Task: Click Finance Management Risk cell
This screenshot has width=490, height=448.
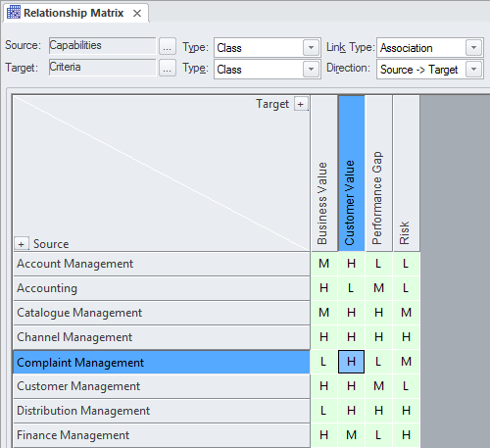Action: [406, 435]
